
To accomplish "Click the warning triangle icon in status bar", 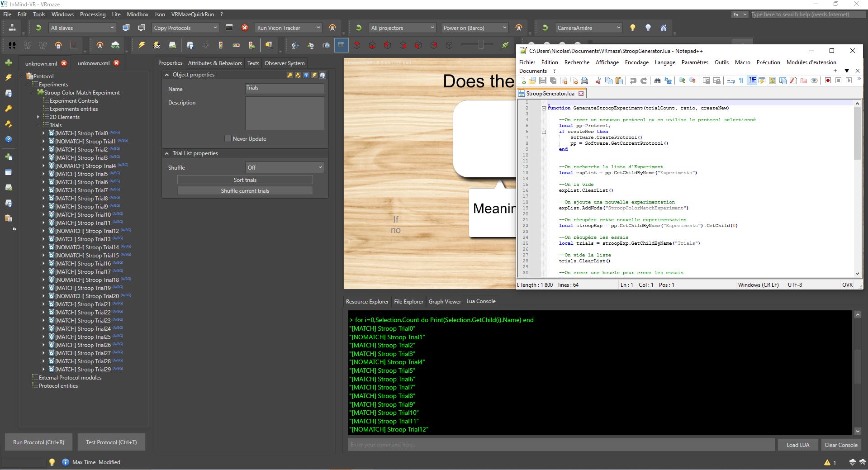I will [x=827, y=462].
